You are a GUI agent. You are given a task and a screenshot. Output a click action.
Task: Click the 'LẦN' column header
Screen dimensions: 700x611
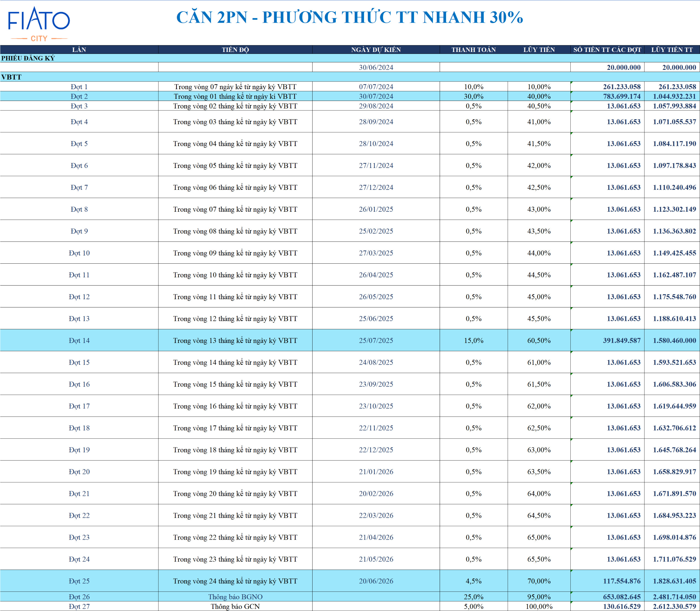[x=79, y=50]
